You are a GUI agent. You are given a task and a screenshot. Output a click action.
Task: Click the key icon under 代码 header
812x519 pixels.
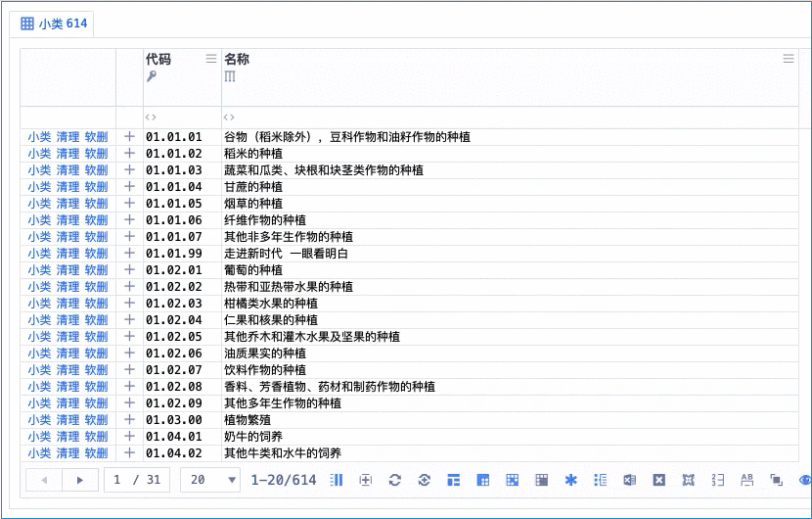click(152, 77)
